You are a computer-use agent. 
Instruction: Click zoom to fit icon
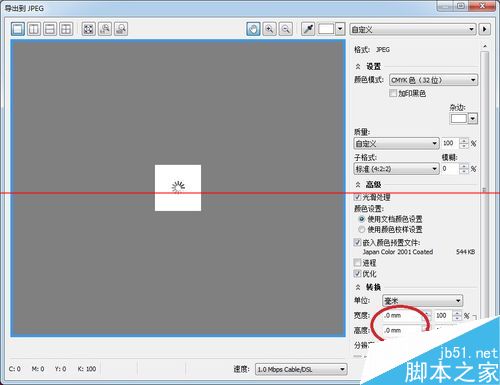(x=89, y=29)
